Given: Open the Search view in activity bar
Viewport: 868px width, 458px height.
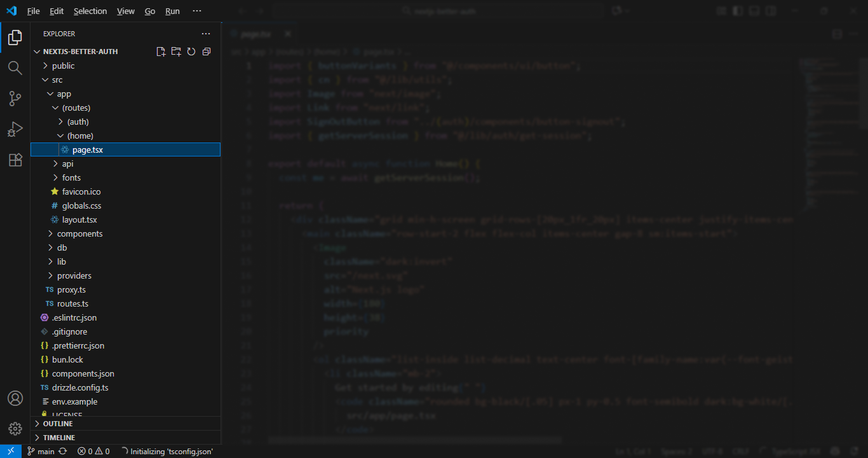Looking at the screenshot, I should (15, 67).
